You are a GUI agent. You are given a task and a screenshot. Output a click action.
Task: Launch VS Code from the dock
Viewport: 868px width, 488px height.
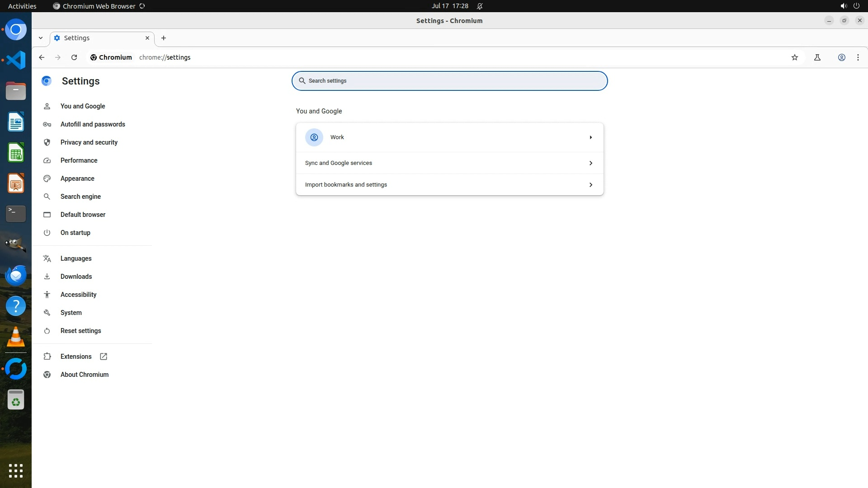16,60
